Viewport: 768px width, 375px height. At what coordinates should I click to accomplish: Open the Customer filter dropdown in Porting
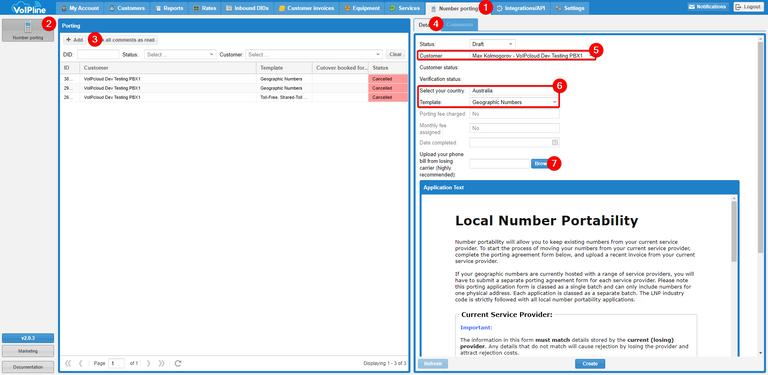coord(314,55)
